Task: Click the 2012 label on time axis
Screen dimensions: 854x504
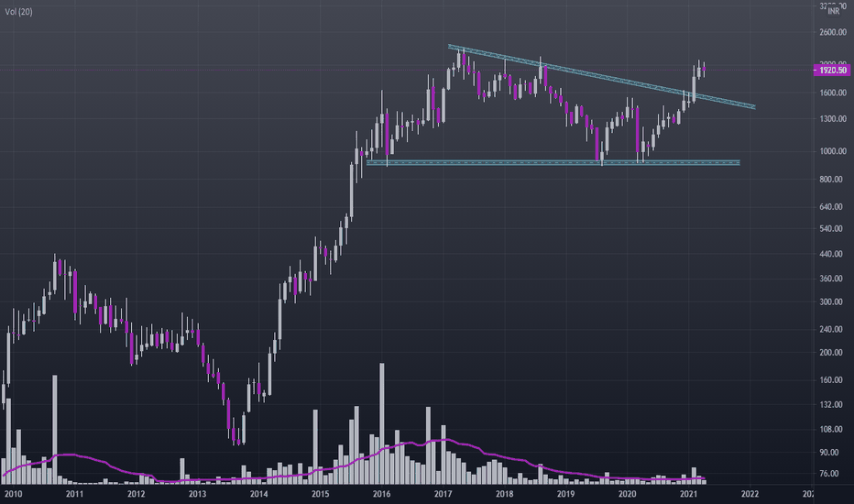Action: point(137,494)
